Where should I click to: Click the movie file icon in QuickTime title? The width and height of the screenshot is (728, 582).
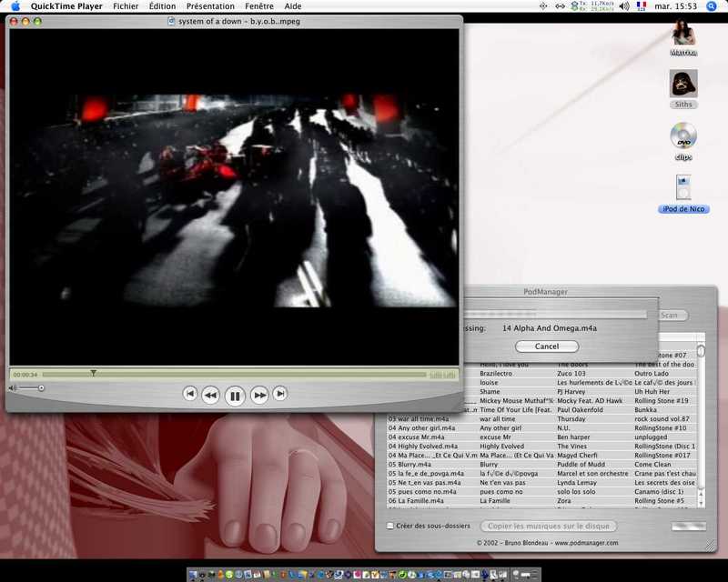tap(171, 21)
